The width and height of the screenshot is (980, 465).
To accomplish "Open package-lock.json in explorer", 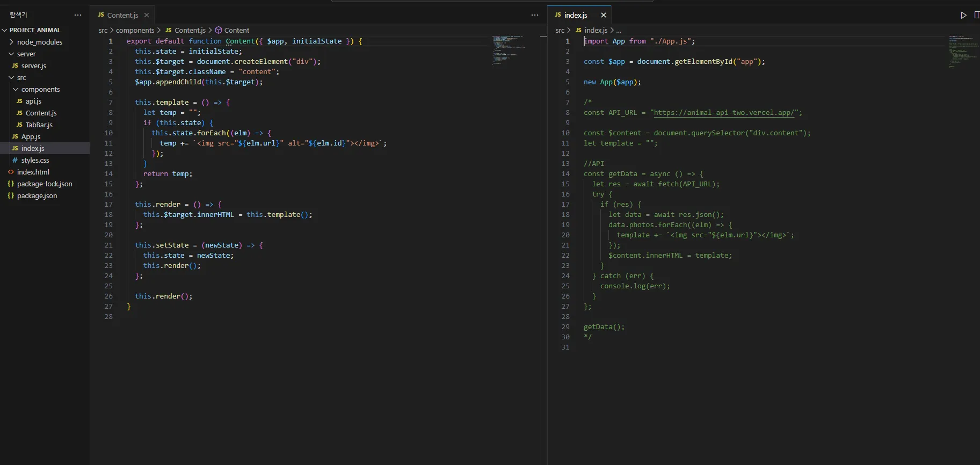I will 45,184.
